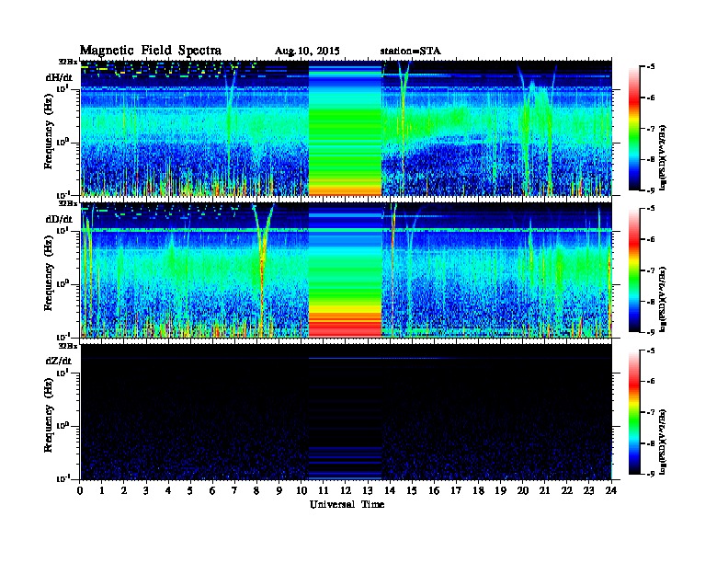Click the dH/dt spectrogram color bar
The height and width of the screenshot is (563, 728).
(x=634, y=128)
